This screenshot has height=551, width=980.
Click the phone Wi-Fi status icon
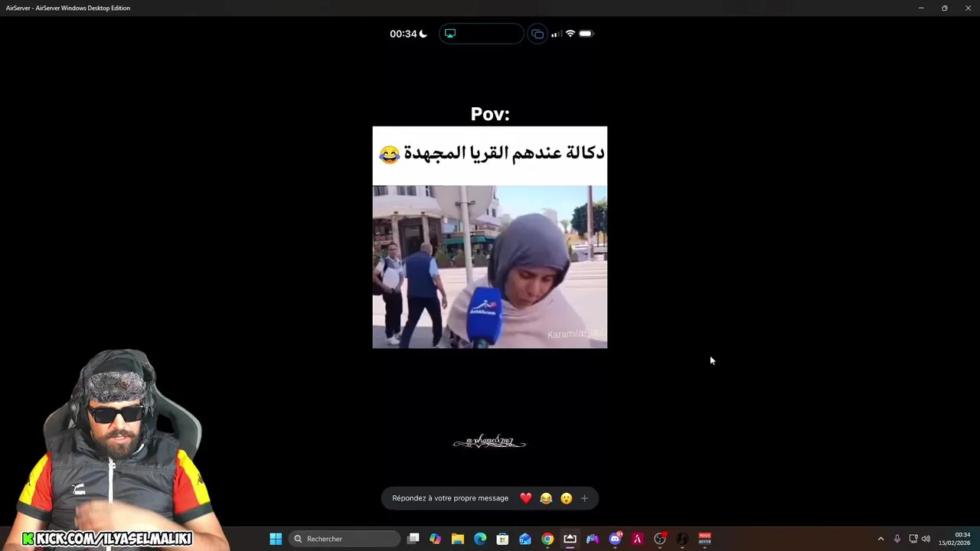[570, 34]
